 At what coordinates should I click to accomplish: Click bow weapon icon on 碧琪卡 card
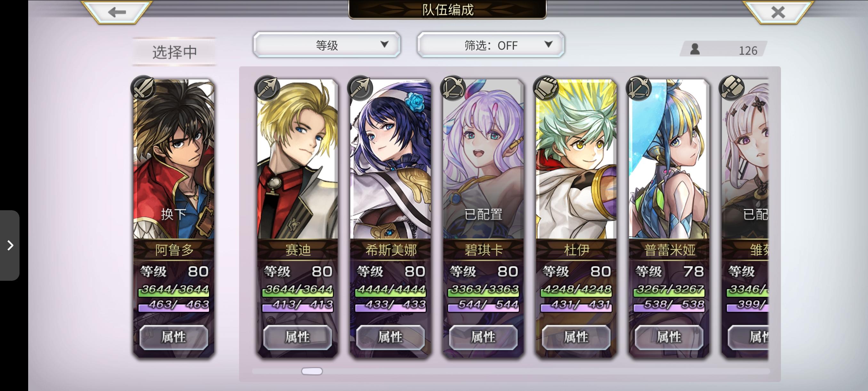[x=453, y=88]
